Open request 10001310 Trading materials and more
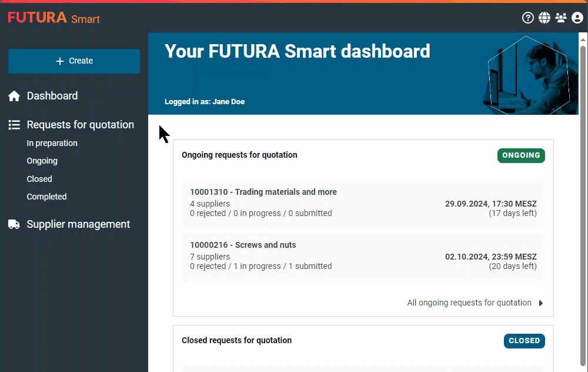The width and height of the screenshot is (588, 372). pos(263,192)
